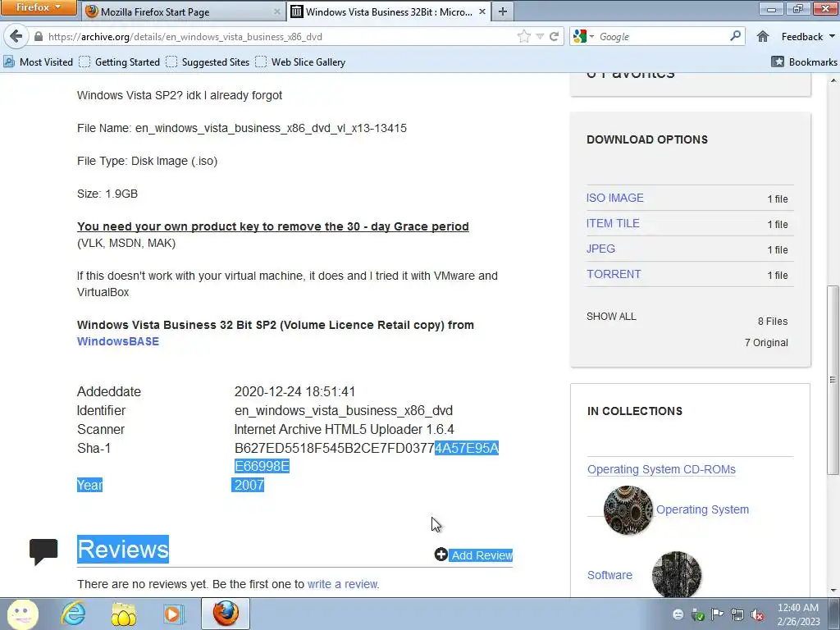
Task: Go back using the back arrow
Action: (x=16, y=36)
